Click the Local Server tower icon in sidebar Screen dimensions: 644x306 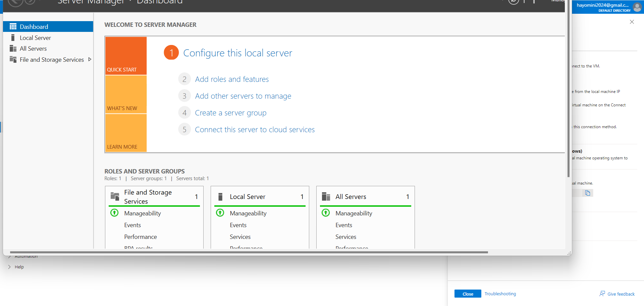coord(13,38)
